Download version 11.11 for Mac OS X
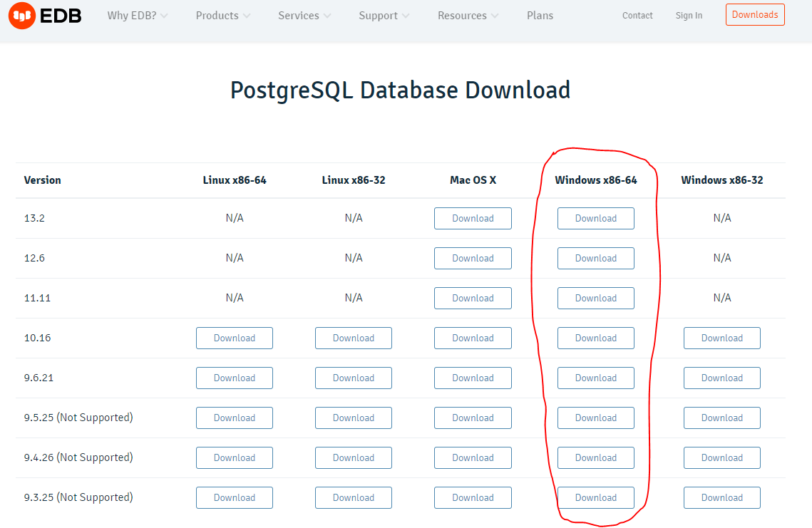The height and width of the screenshot is (528, 812). [473, 298]
